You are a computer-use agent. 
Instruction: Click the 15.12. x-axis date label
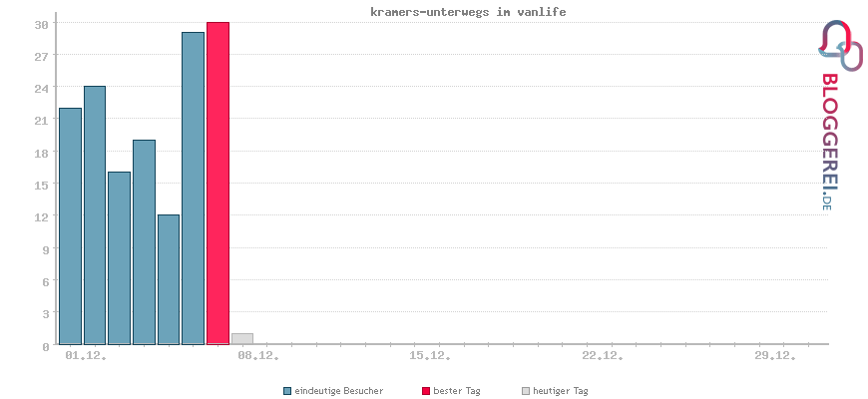(x=431, y=355)
